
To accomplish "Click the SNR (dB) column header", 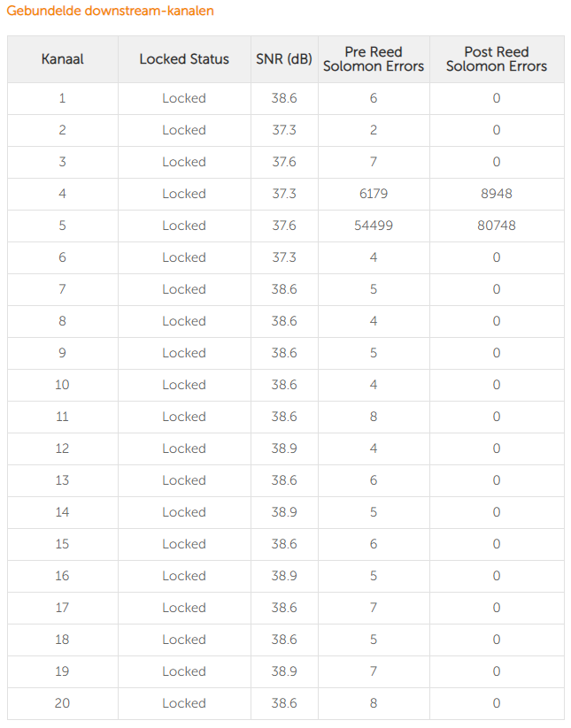I will (284, 59).
